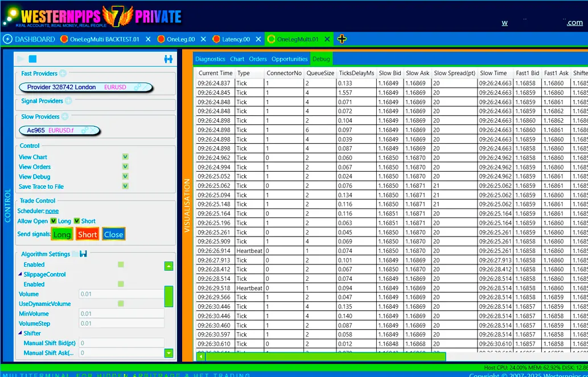Send a Close signal

click(x=114, y=234)
